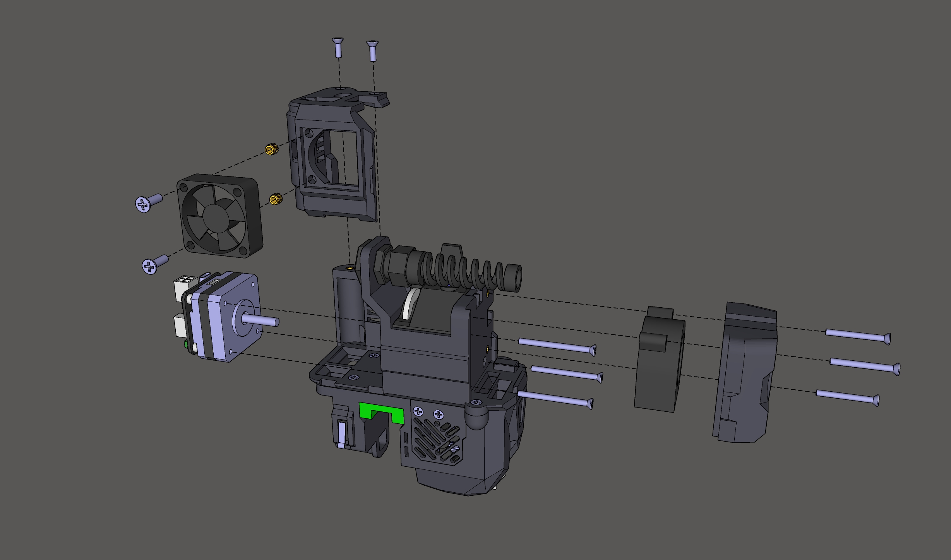
Task: Select the outer cover panel at far right
Action: pyautogui.click(x=745, y=372)
